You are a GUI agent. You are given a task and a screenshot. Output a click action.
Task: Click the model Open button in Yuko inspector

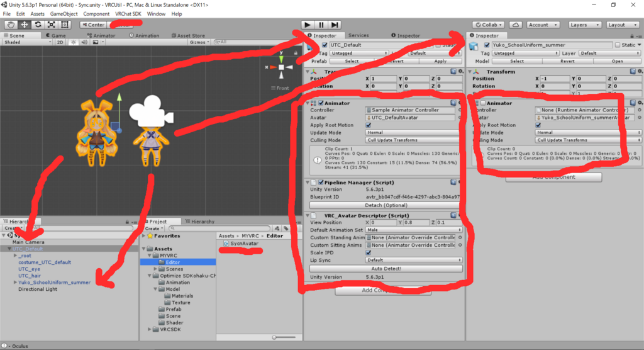618,61
